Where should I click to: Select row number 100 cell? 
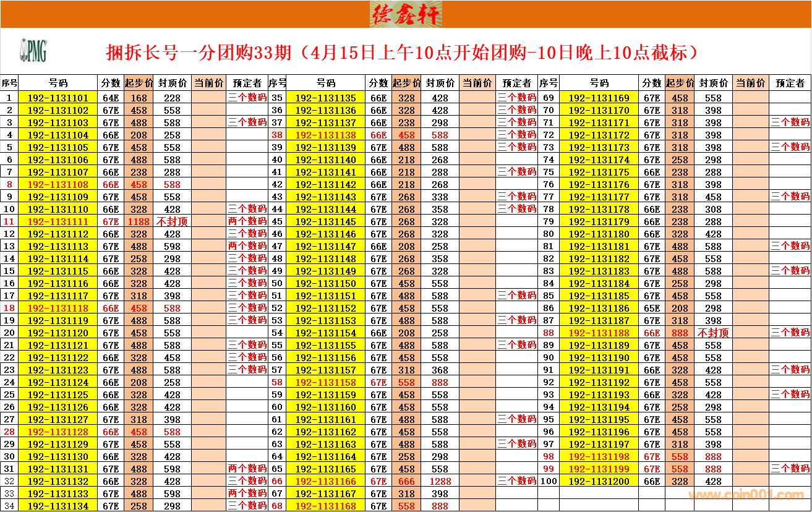point(548,481)
